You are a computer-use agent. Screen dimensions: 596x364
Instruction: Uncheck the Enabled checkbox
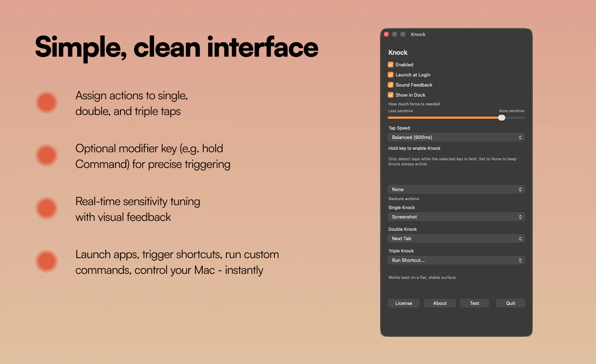pos(390,65)
